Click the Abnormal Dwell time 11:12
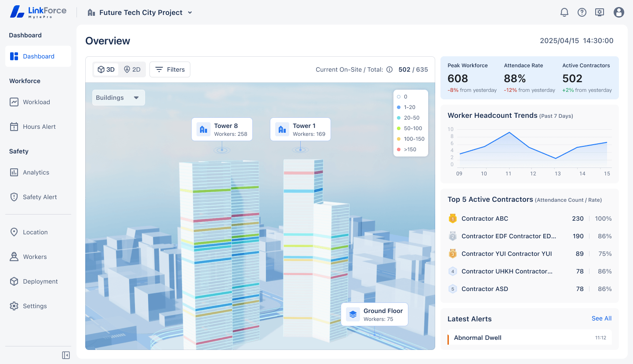The height and width of the screenshot is (364, 633). click(600, 338)
